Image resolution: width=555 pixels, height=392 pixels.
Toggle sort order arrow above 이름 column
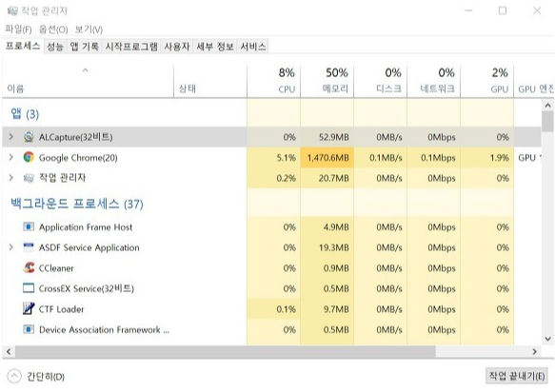click(x=86, y=70)
